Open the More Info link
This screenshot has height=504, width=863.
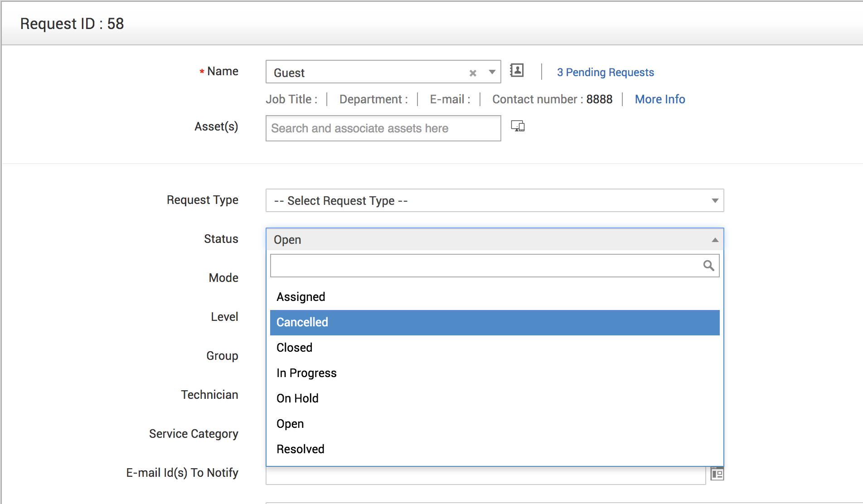coord(660,99)
